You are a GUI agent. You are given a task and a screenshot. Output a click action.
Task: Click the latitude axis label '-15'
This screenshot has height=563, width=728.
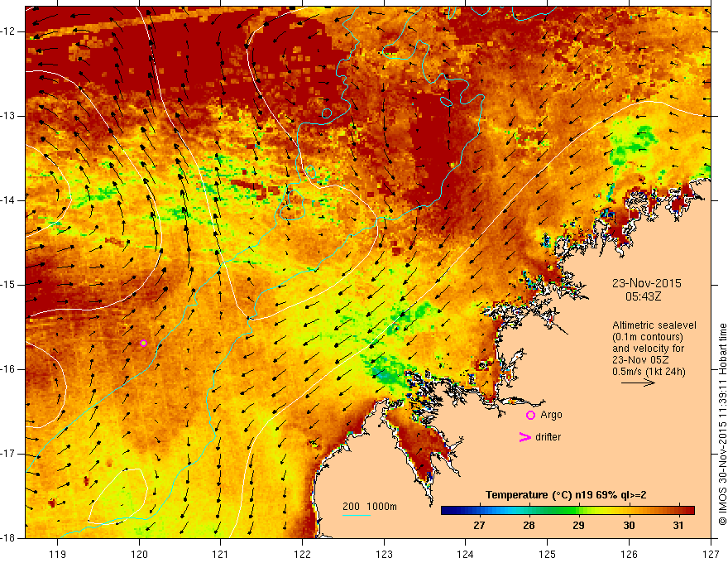[x=8, y=285]
